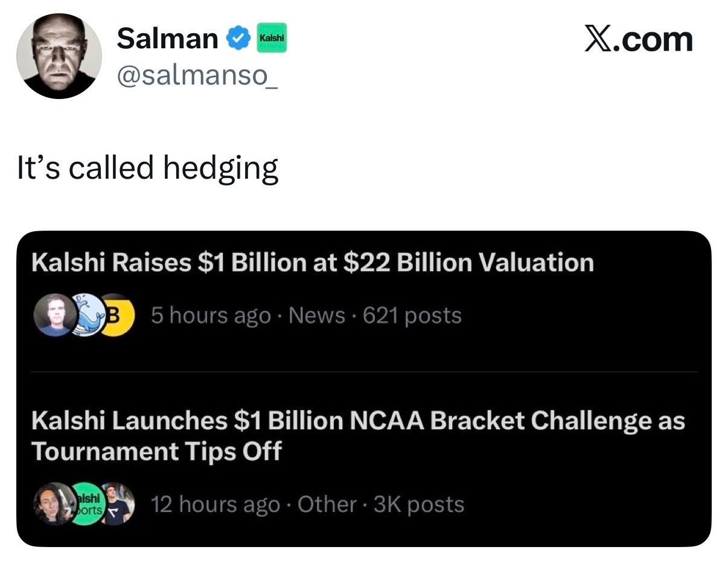Screen dimensions: 728x570
Task: Click the "5 hours ago" timestamp
Action: tap(210, 315)
